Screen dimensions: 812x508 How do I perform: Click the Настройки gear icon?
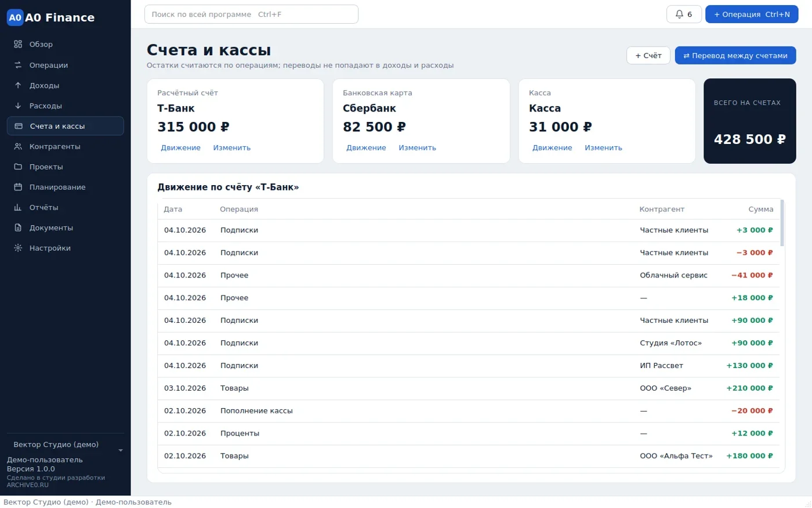[x=18, y=248]
